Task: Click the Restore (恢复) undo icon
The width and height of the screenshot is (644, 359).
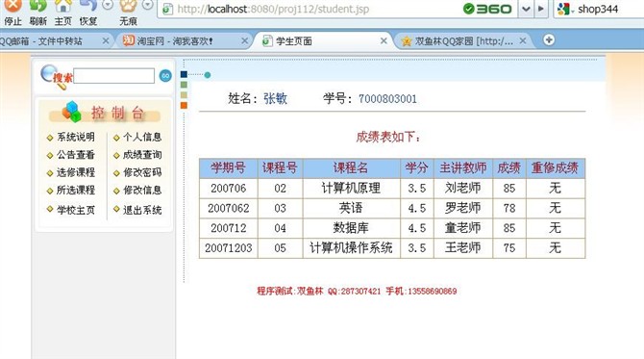Action: point(88,6)
